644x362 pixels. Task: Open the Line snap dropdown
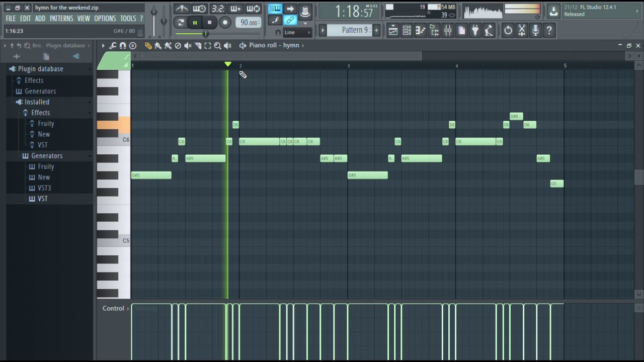(297, 32)
